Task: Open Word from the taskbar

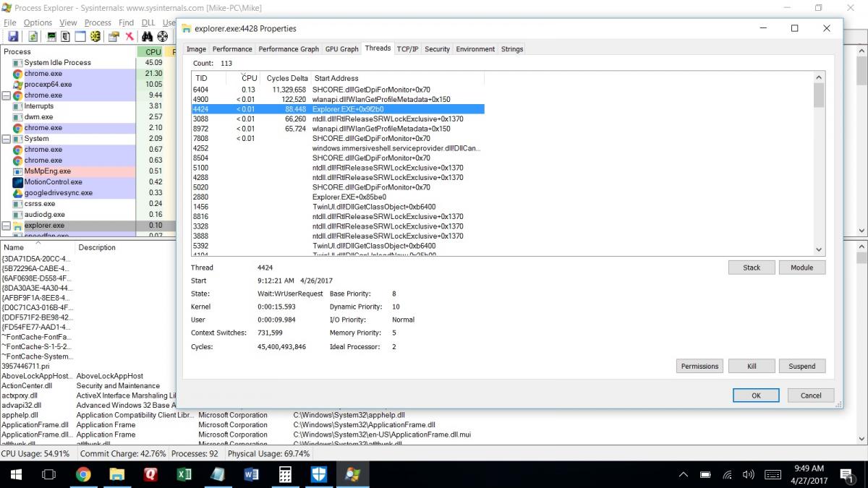Action: click(x=252, y=475)
